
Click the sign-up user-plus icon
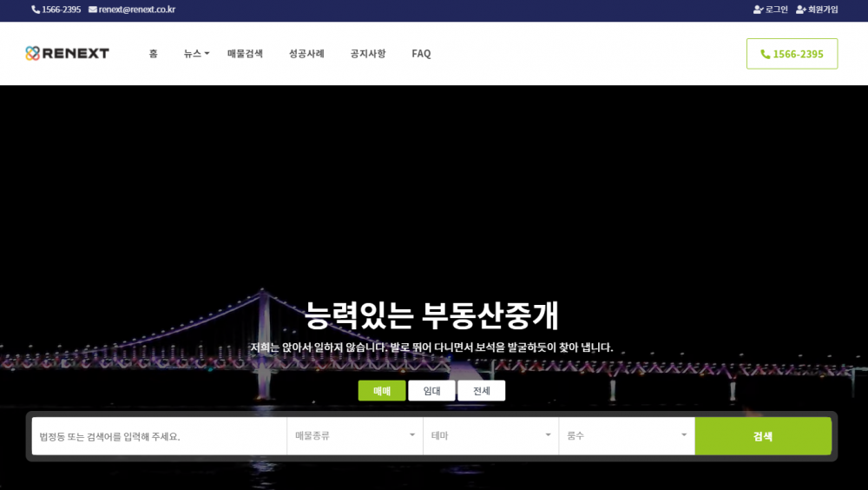pyautogui.click(x=801, y=10)
